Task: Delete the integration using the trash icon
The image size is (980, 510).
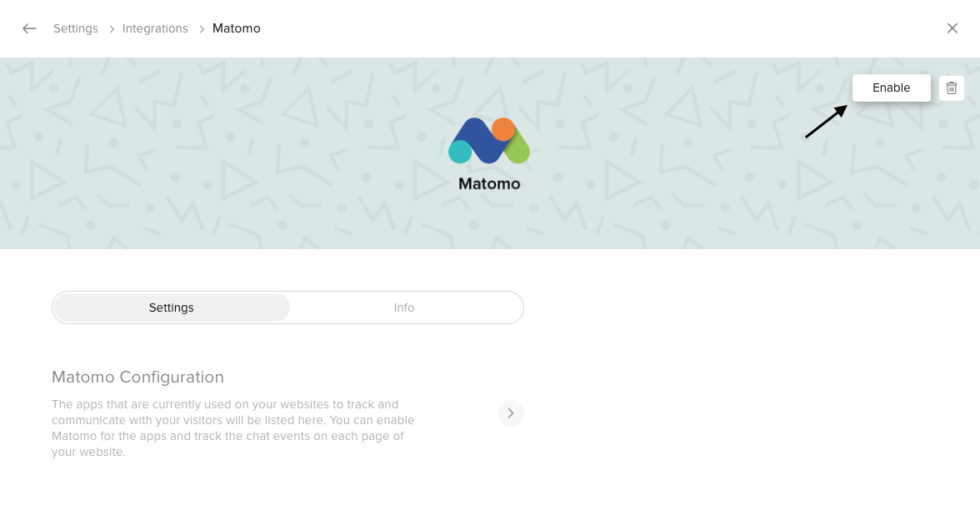Action: [x=952, y=87]
